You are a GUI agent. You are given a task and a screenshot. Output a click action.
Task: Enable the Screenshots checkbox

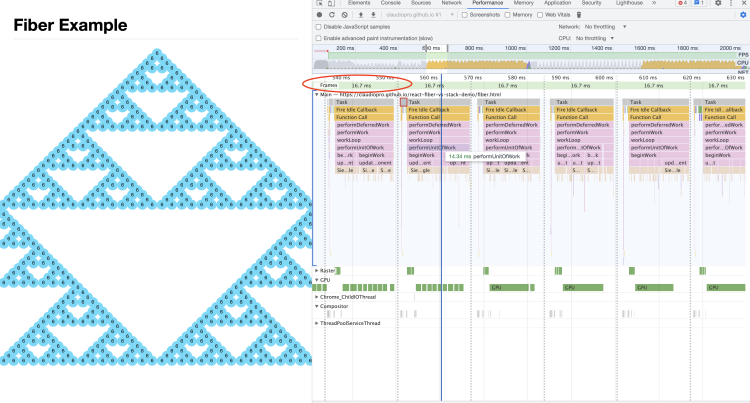pyautogui.click(x=464, y=15)
